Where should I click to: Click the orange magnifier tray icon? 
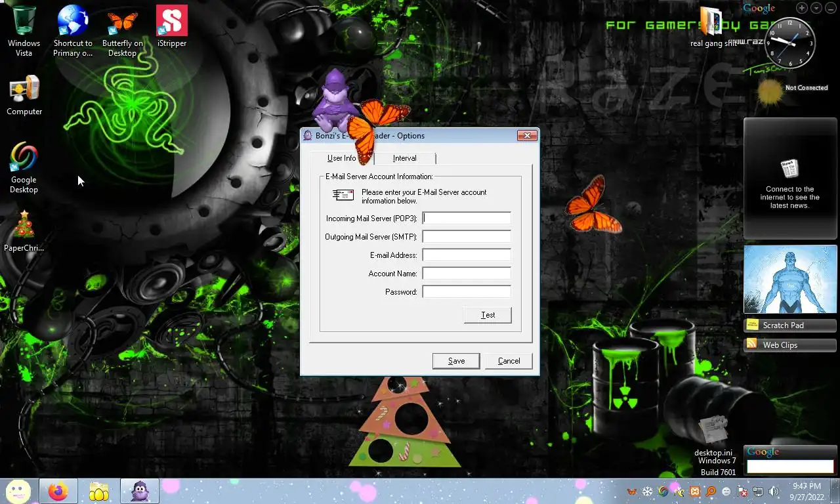tap(711, 492)
